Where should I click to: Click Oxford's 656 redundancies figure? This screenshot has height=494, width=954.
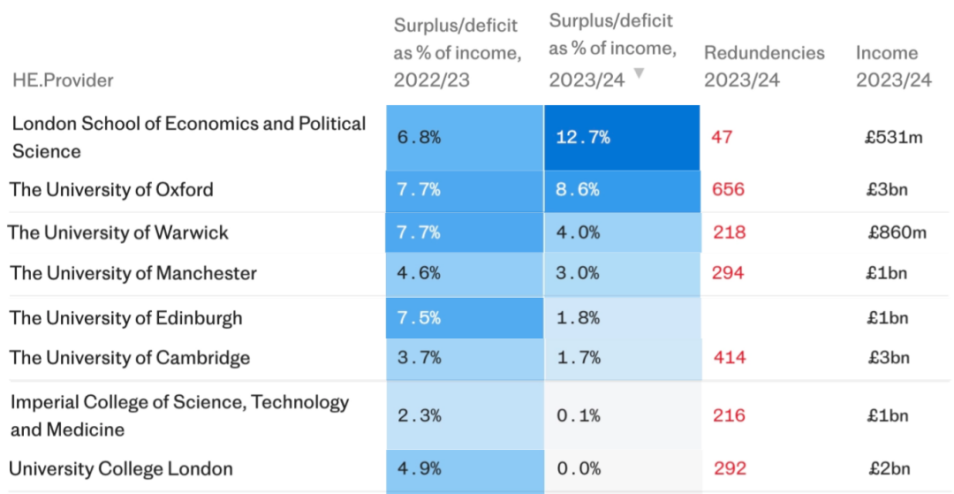click(x=728, y=190)
